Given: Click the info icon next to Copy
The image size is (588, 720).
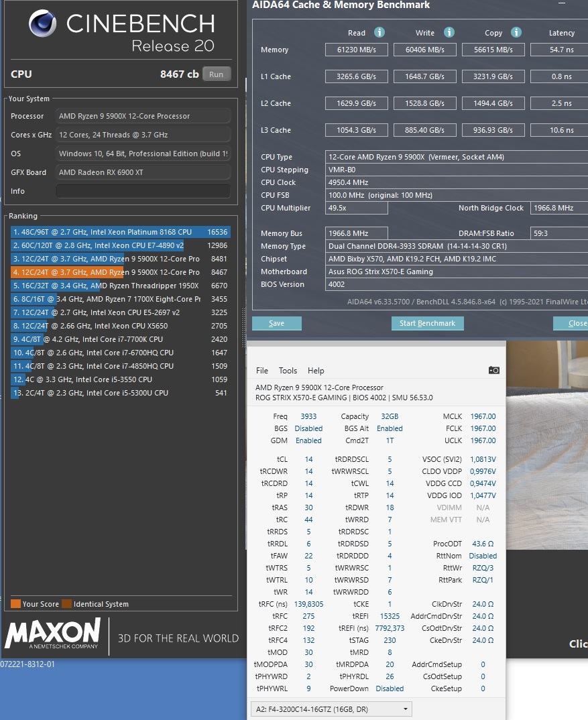Looking at the screenshot, I should click(516, 32).
